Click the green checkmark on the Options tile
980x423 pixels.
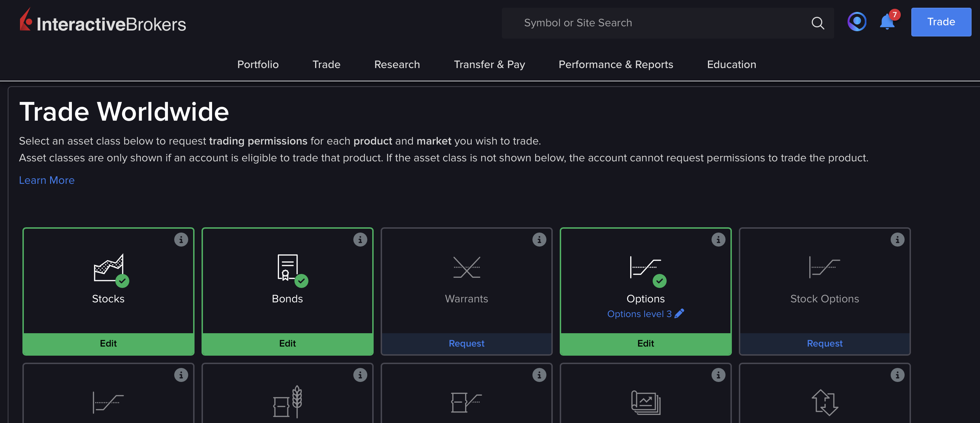coord(660,281)
